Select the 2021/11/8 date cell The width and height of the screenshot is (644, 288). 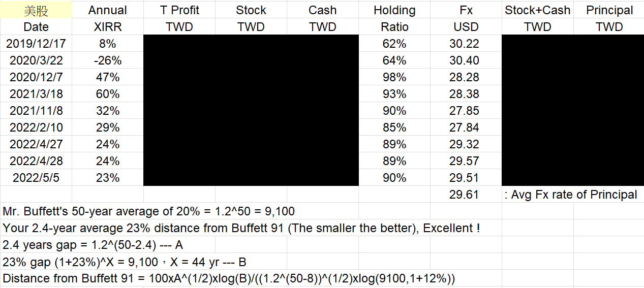36,111
